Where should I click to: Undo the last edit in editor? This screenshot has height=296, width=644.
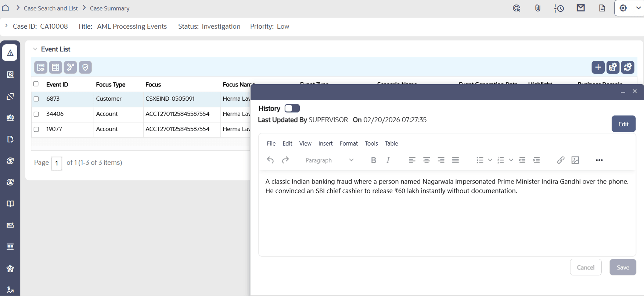[x=270, y=160]
